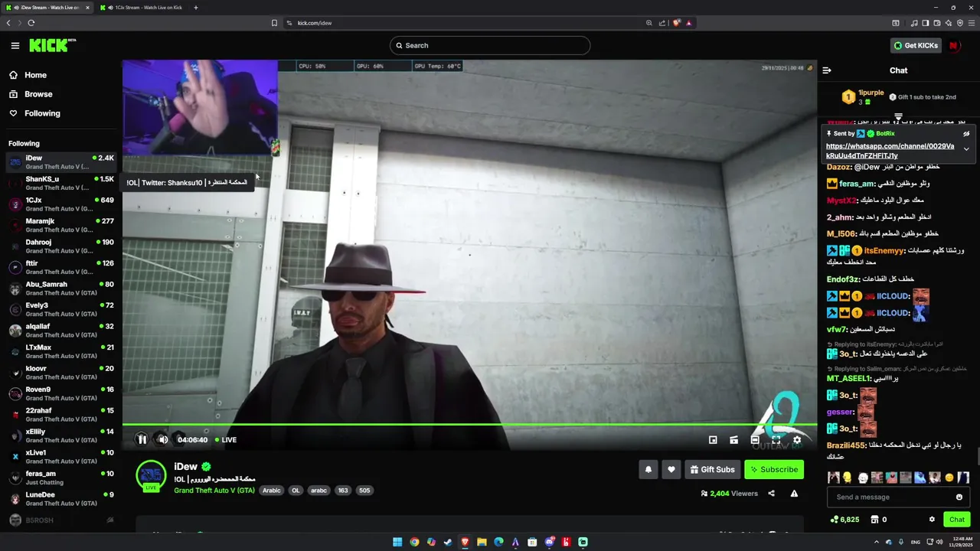Viewport: 980px width, 551px height.
Task: Click the Gift Subs button
Action: [712, 469]
